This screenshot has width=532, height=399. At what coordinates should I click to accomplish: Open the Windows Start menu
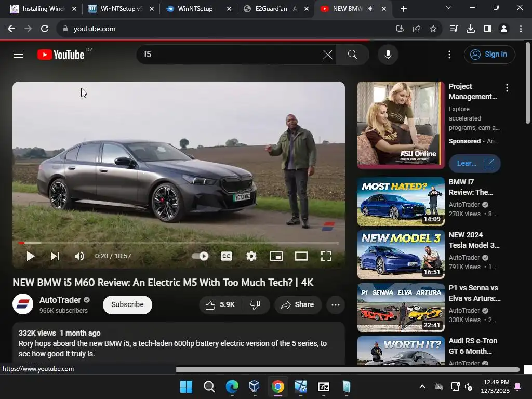click(x=186, y=387)
